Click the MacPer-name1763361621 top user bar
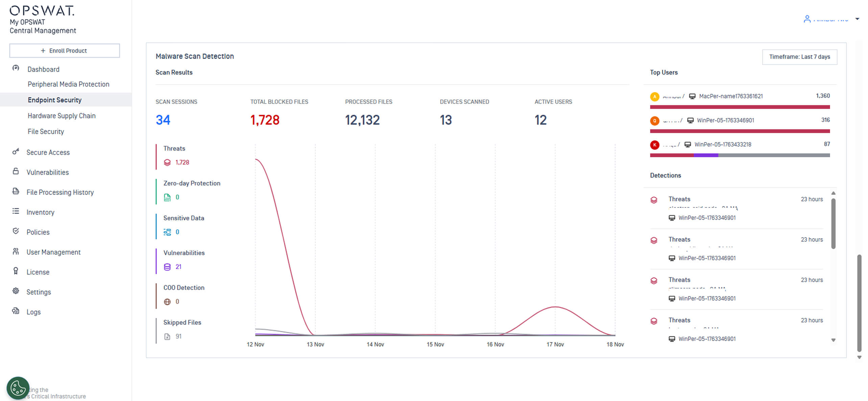This screenshot has width=868, height=401. pos(740,107)
